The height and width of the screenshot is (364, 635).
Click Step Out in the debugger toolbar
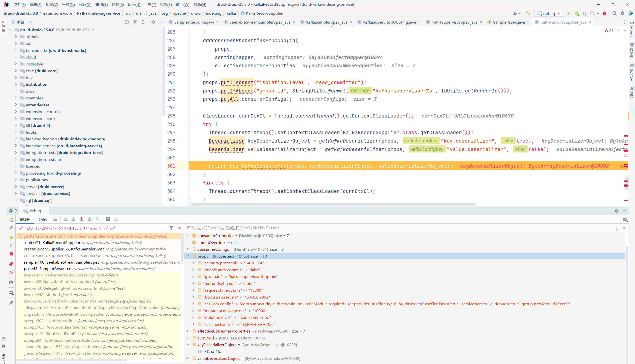click(90, 219)
